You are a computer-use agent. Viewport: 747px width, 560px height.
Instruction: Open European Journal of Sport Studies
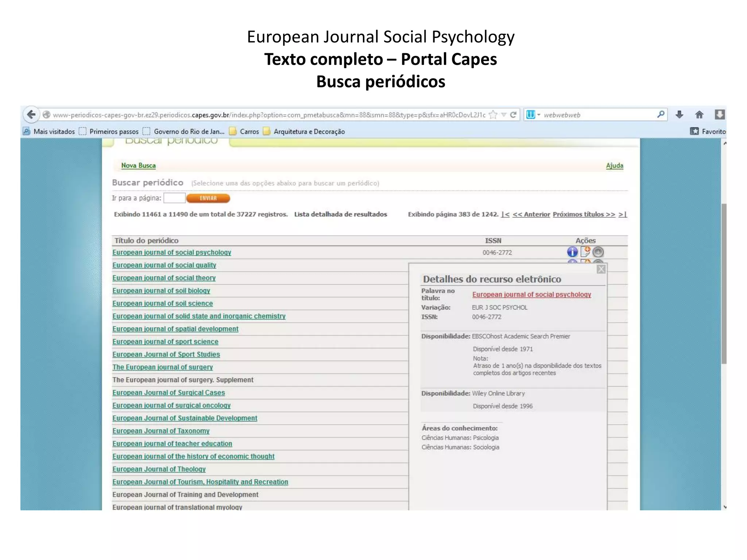click(166, 355)
